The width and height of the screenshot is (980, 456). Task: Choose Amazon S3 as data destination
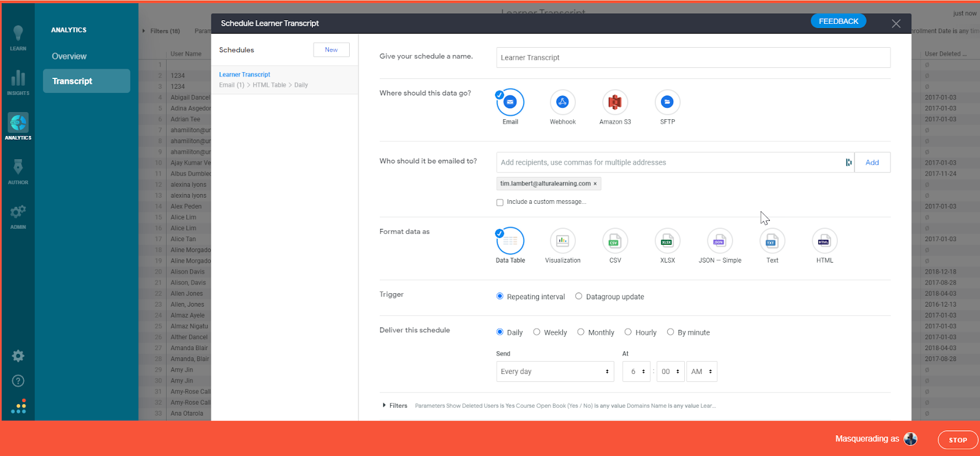[615, 102]
